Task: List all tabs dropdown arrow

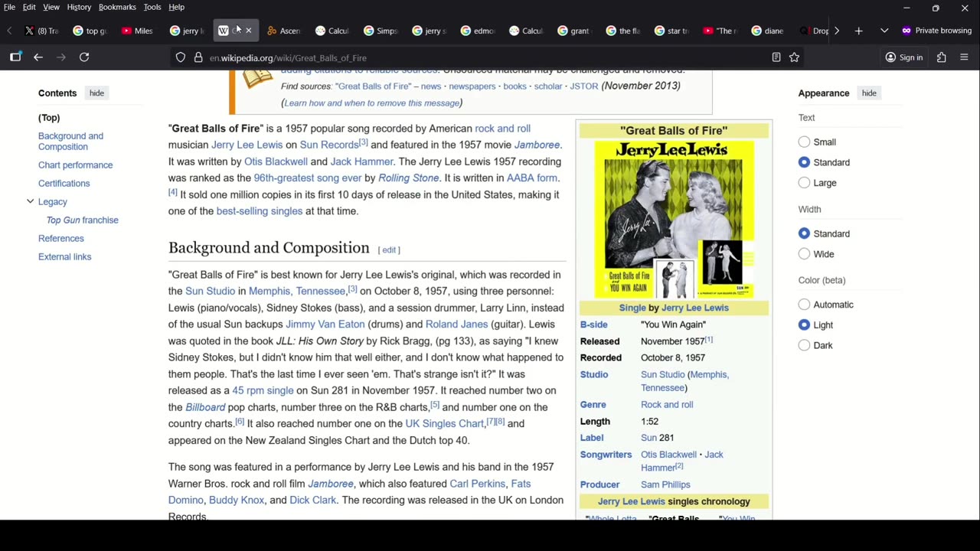Action: [884, 31]
